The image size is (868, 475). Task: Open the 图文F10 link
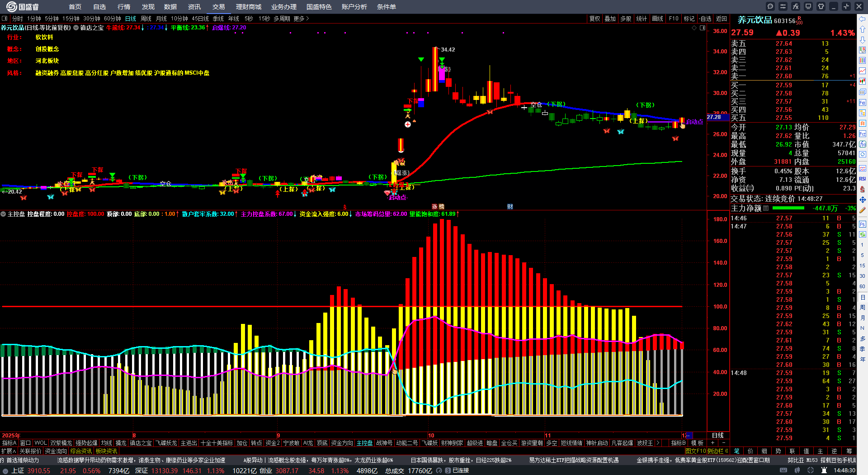click(695, 451)
